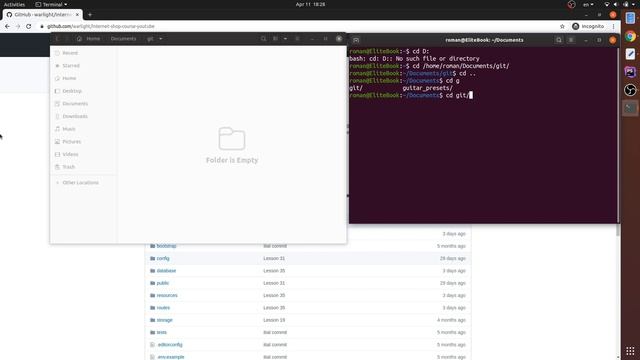Open Trash in Files sidebar
640x360 pixels.
[83, 167]
